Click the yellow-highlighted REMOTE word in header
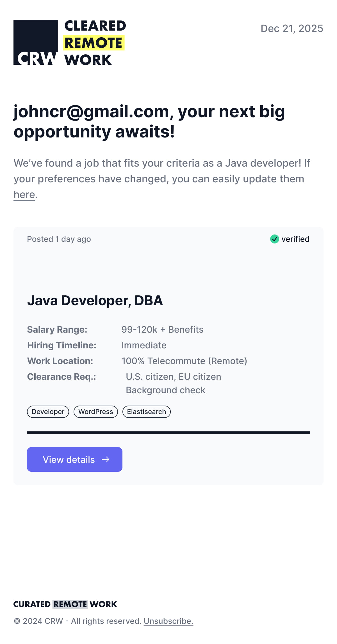This screenshot has height=644, width=337. (94, 43)
